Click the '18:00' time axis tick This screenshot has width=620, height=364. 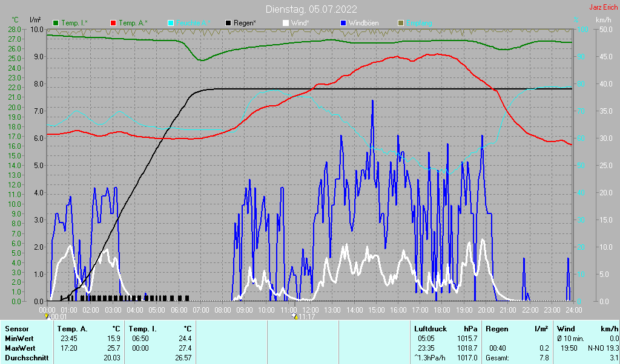click(441, 310)
